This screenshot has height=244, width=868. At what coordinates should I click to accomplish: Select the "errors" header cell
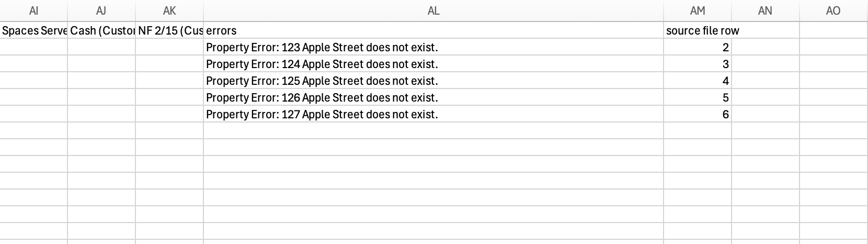point(433,30)
